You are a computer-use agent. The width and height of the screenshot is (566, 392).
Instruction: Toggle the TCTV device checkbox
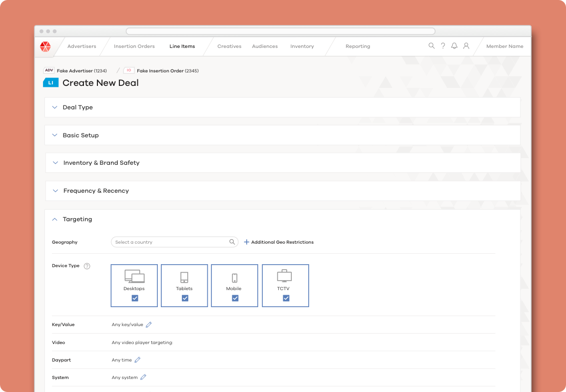(x=286, y=298)
